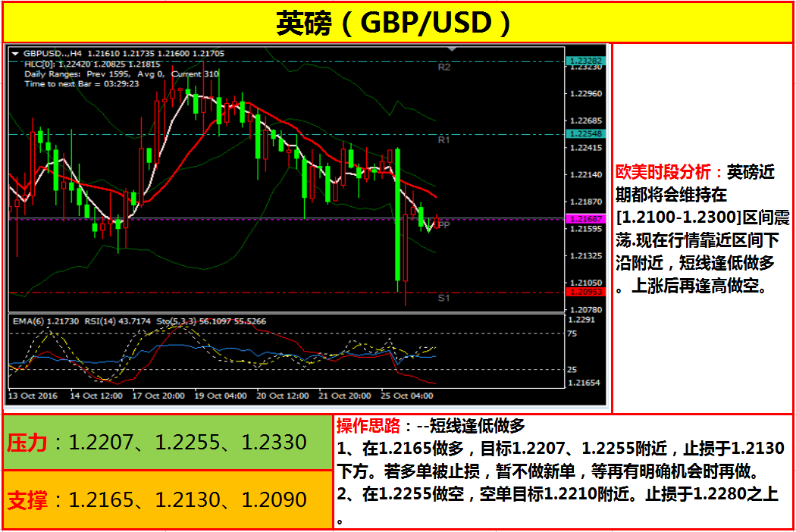This screenshot has height=532, width=796.
Task: Click the R2 pivot level label
Action: (x=444, y=67)
